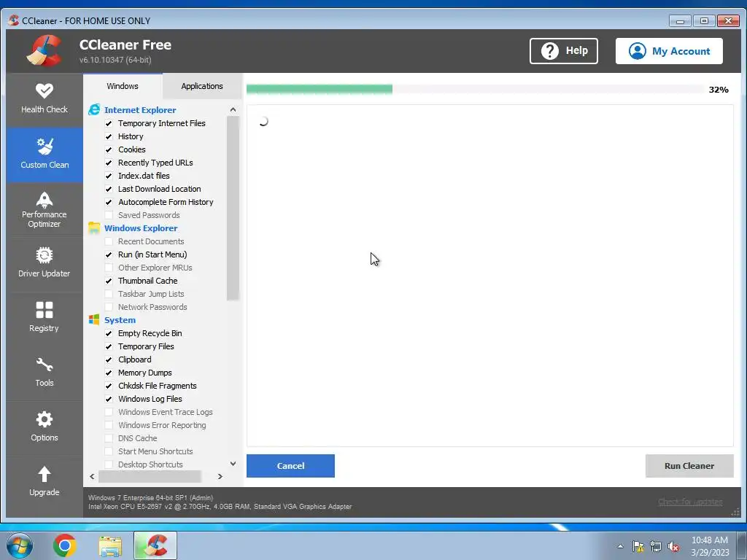Click the Windows Explorer folder icon
The width and height of the screenshot is (747, 560).
[94, 228]
